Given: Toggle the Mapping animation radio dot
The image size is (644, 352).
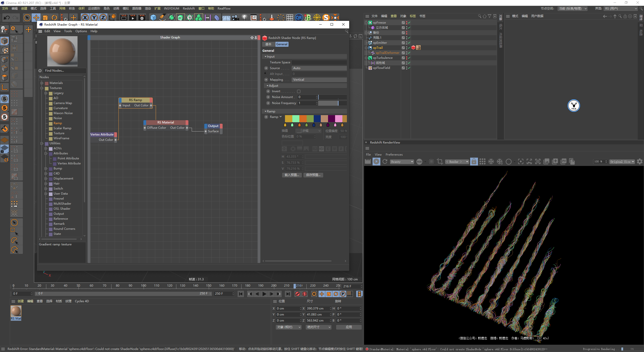Looking at the screenshot, I should point(266,80).
